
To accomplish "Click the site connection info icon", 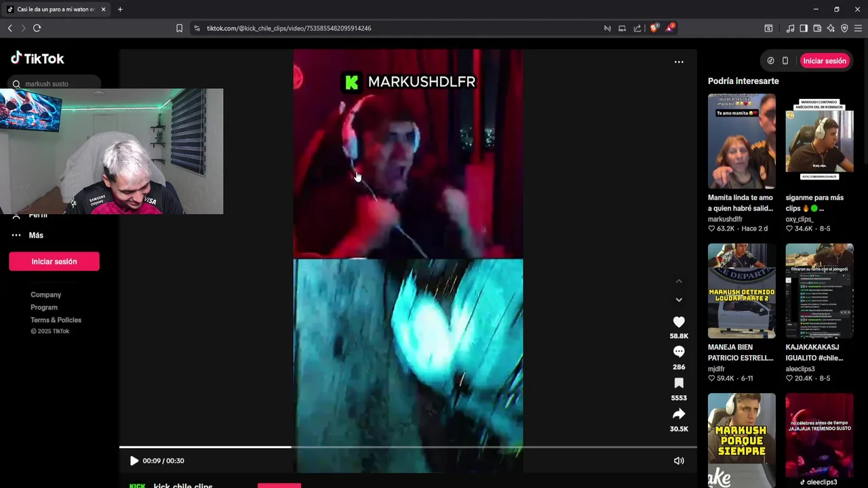I will pos(197,28).
